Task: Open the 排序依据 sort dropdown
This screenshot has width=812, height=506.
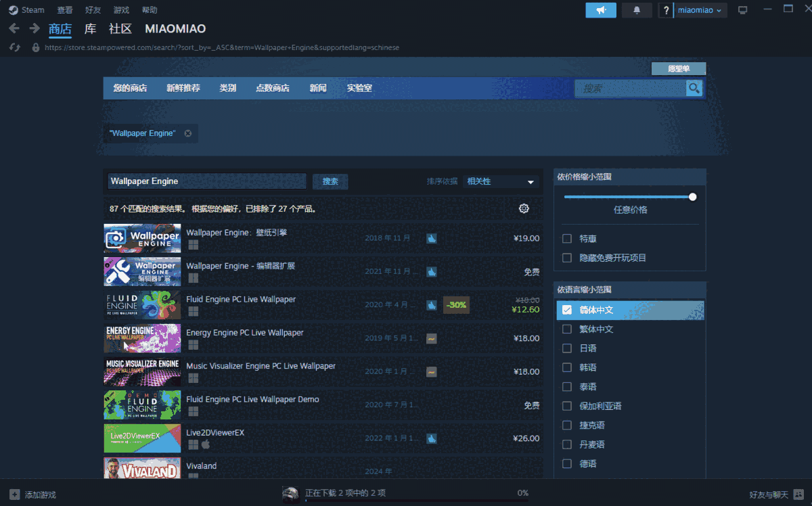Action: pyautogui.click(x=501, y=181)
